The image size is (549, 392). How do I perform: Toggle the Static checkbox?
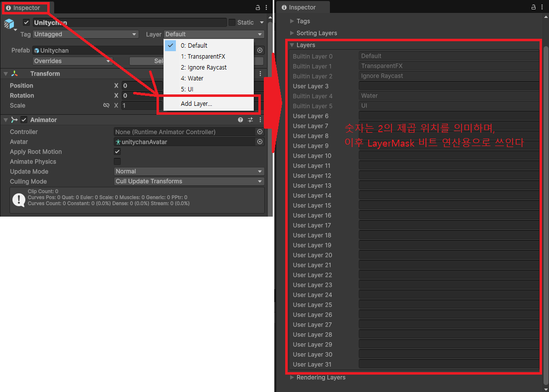click(232, 22)
